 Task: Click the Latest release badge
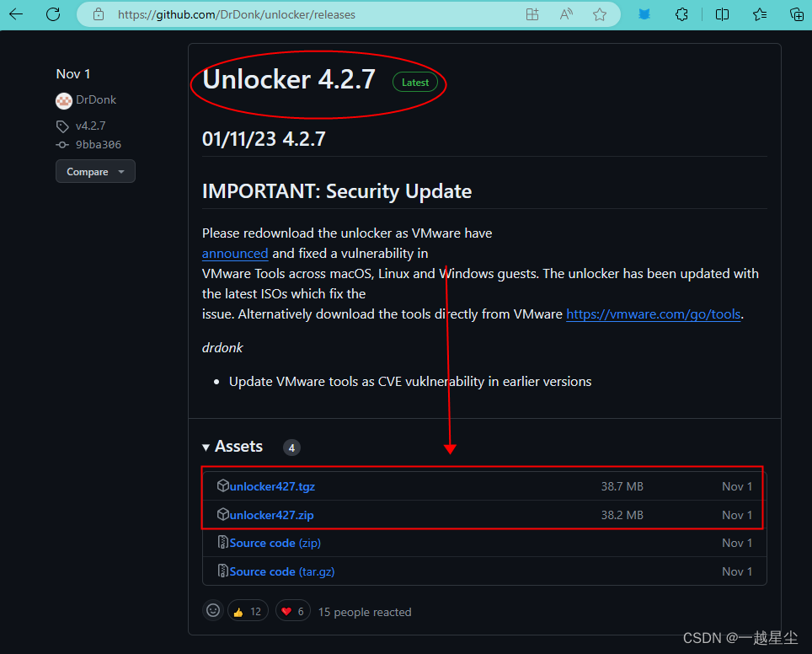click(414, 83)
